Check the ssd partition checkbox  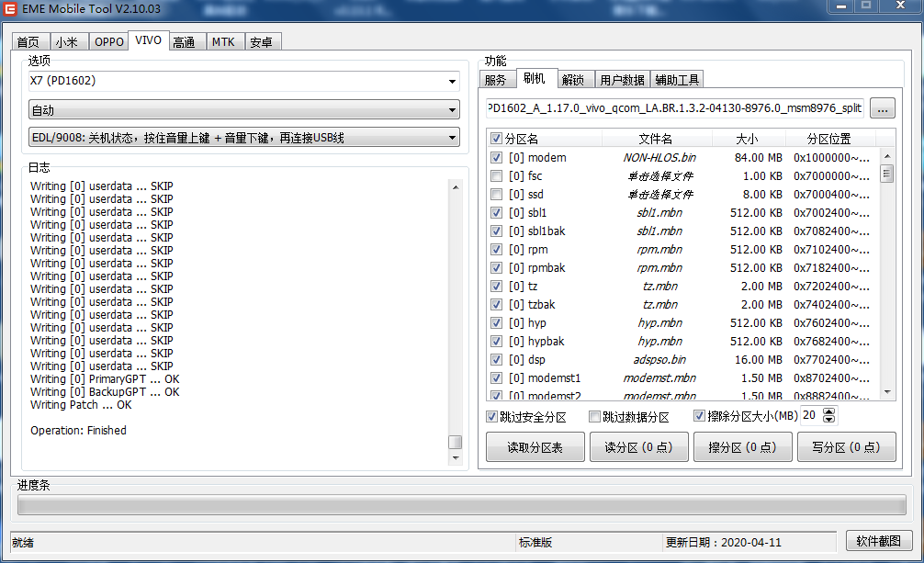pyautogui.click(x=496, y=194)
